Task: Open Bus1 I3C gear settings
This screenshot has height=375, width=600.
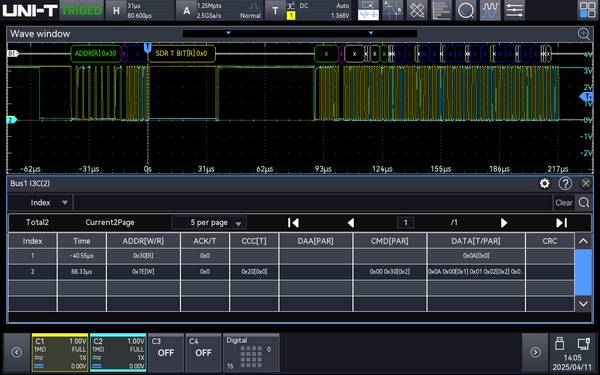Action: pyautogui.click(x=545, y=184)
